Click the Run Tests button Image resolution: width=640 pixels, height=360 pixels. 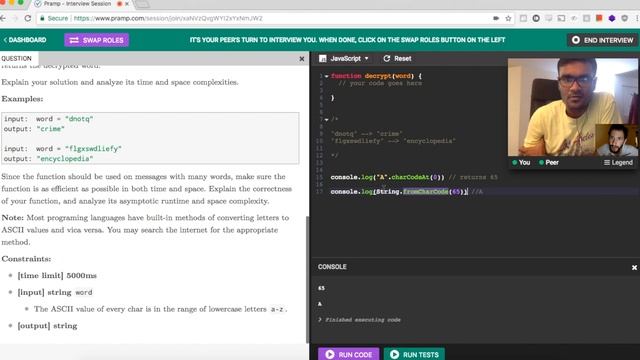[x=414, y=354]
